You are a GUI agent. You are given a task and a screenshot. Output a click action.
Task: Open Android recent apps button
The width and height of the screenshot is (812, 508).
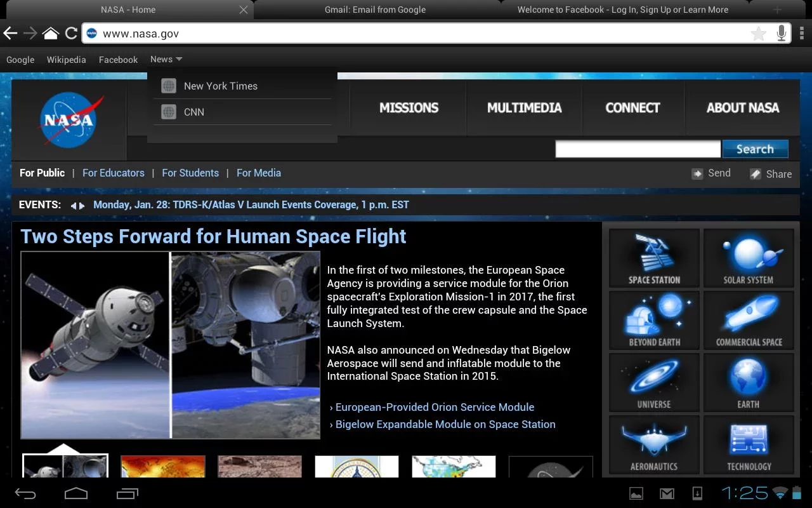pos(128,493)
